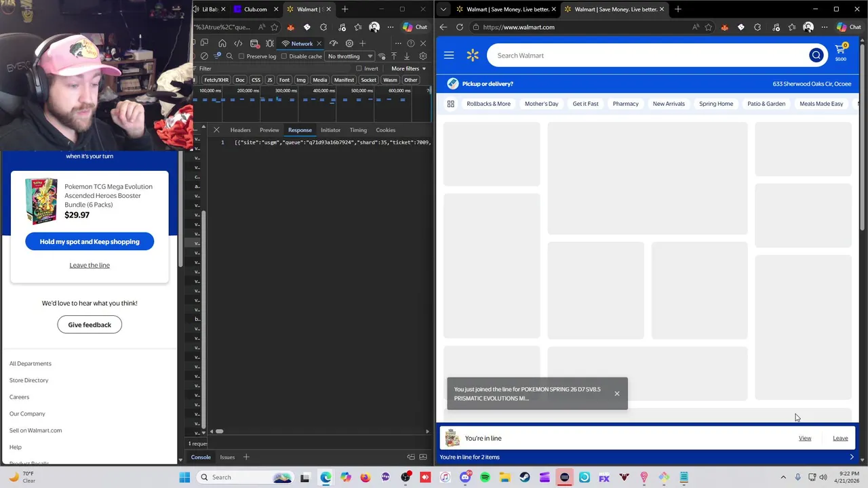
Task: Open network conditions wifi-gear icon
Action: pyautogui.click(x=382, y=56)
